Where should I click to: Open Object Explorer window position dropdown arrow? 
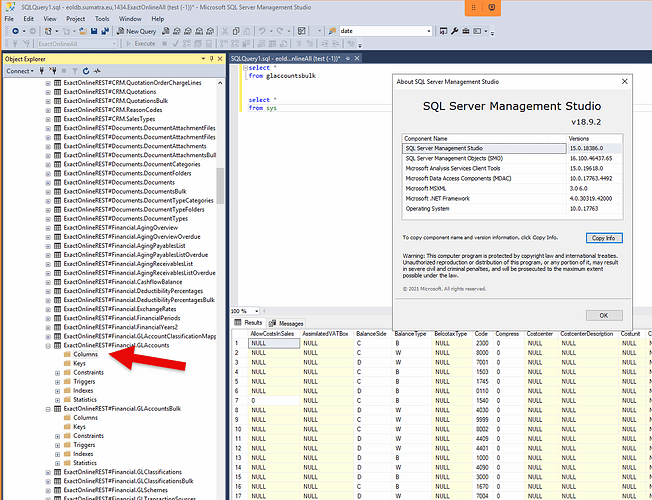pos(203,59)
